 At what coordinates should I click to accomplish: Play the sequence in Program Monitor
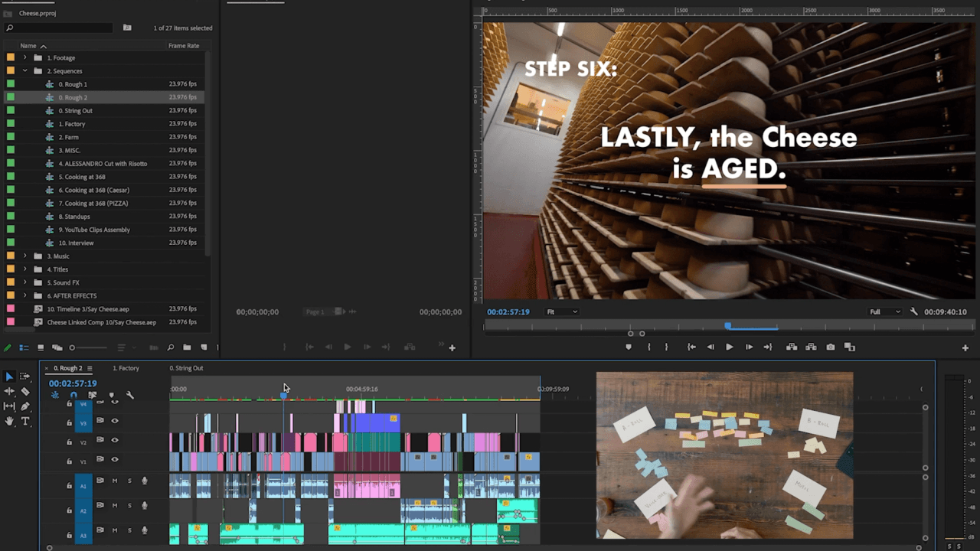point(729,347)
